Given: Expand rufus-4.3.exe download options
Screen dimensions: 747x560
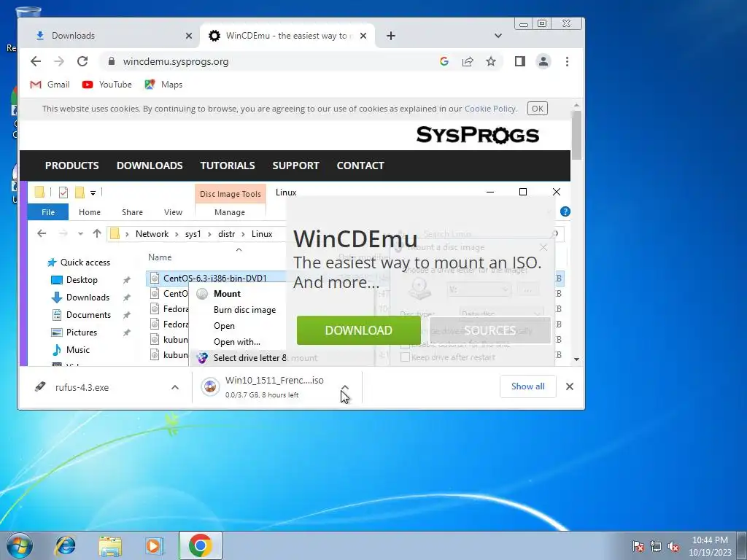Looking at the screenshot, I should point(175,387).
